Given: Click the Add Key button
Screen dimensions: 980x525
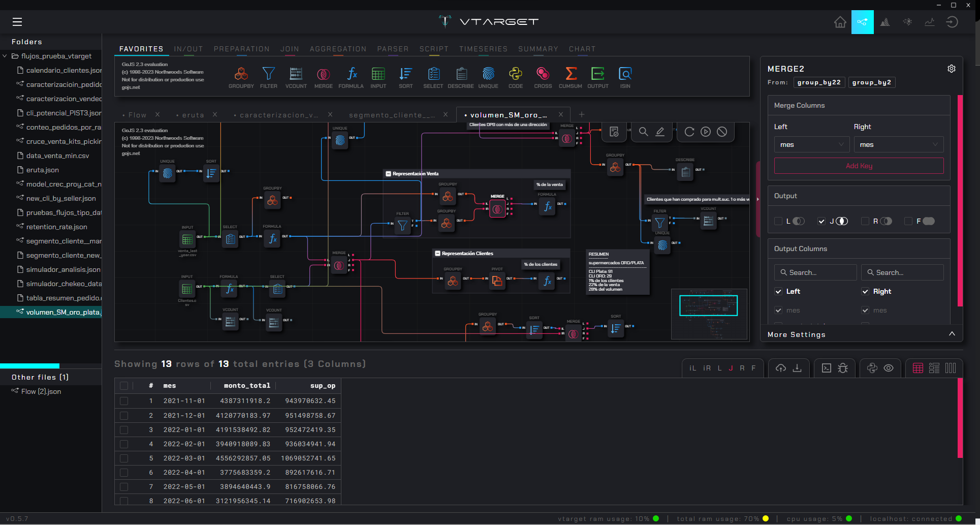Looking at the screenshot, I should click(x=859, y=166).
